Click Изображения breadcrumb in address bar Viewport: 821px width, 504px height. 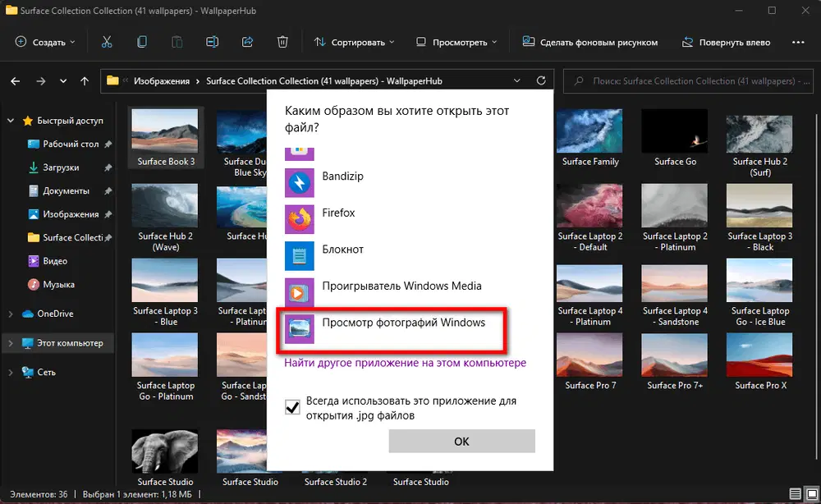coord(162,81)
